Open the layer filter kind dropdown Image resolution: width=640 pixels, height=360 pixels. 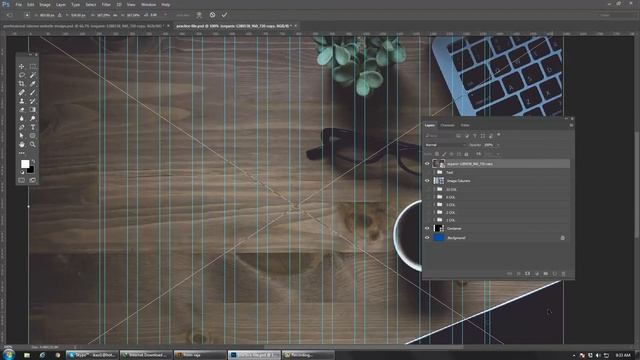coord(438,136)
